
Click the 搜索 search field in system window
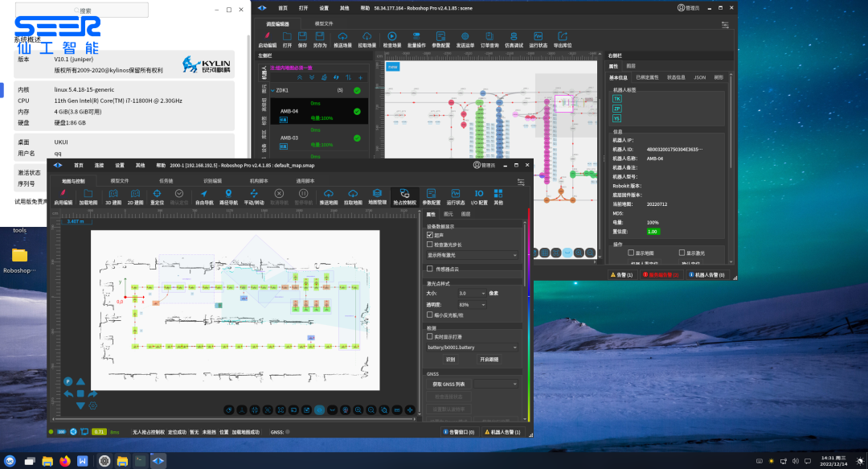pyautogui.click(x=82, y=10)
